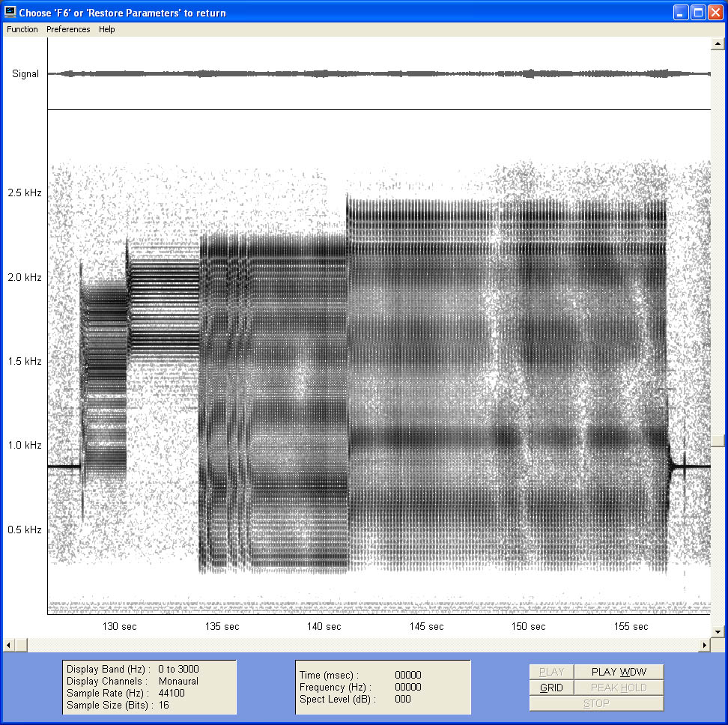Image resolution: width=728 pixels, height=725 pixels.
Task: Click the '150 sec' time axis label
Action: coord(528,626)
